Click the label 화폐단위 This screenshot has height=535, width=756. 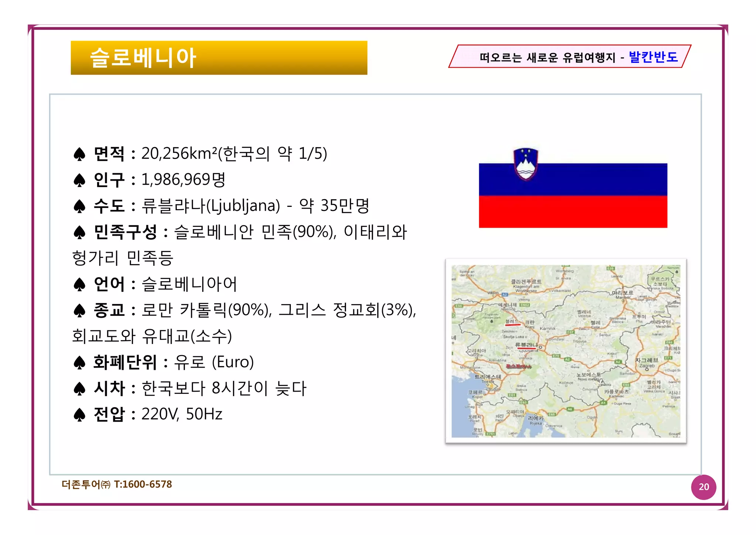coord(126,362)
